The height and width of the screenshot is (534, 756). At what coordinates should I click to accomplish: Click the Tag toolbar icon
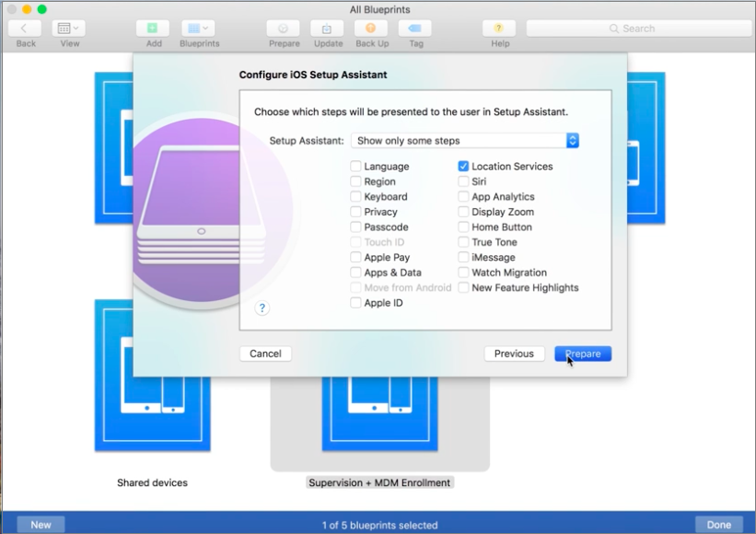(415, 29)
